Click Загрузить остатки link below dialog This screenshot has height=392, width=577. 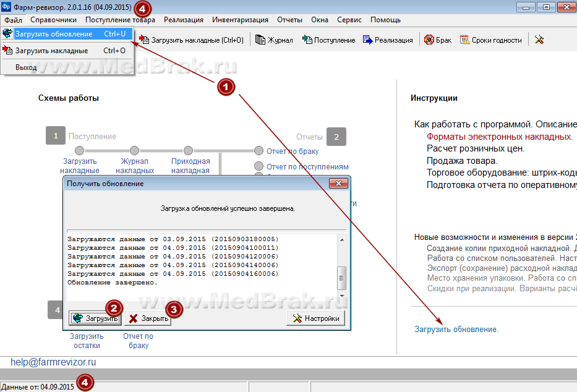[87, 341]
